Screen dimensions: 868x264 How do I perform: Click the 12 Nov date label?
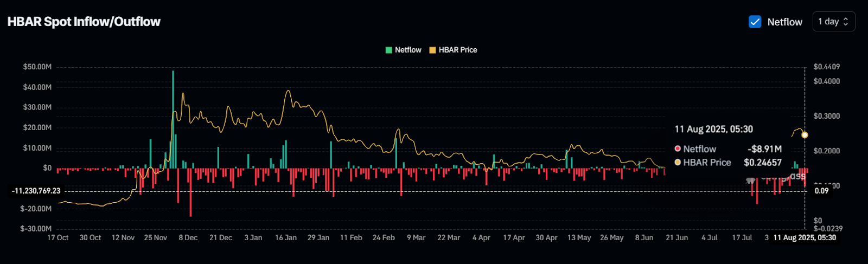point(123,238)
